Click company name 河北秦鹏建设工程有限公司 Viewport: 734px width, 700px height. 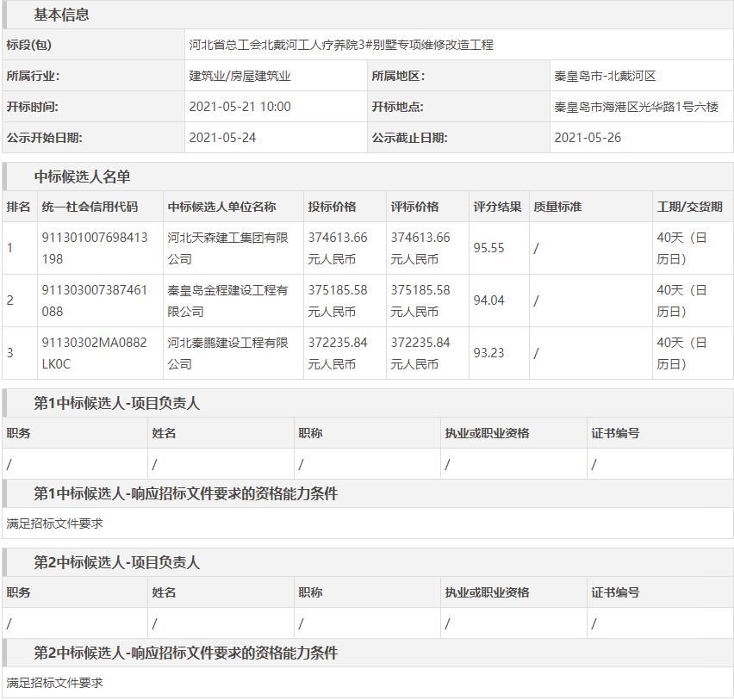227,353
